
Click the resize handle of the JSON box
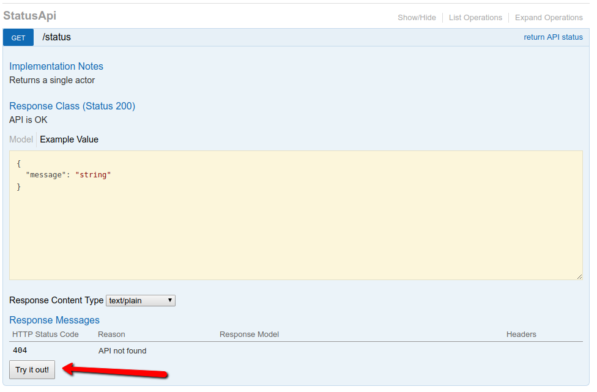tap(579, 277)
